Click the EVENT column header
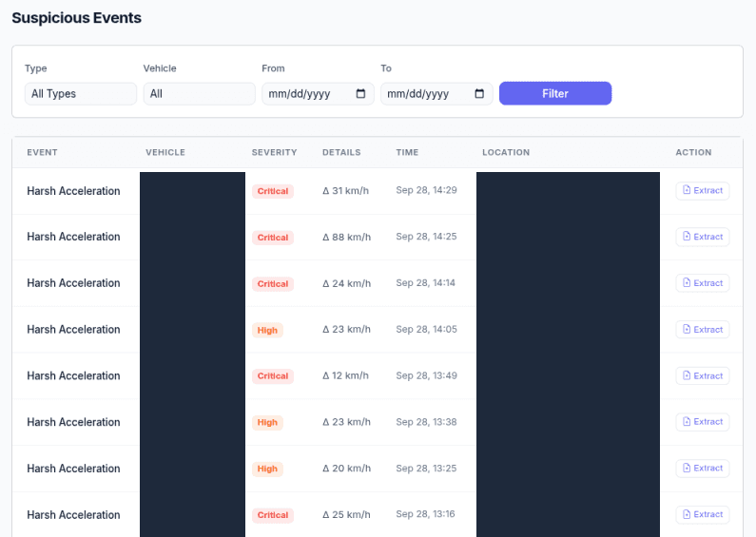Screen dimensions: 756x537 point(42,152)
